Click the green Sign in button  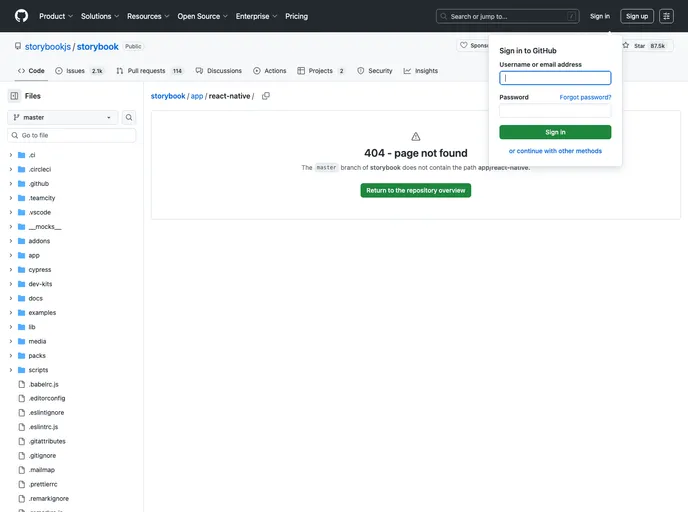click(555, 132)
